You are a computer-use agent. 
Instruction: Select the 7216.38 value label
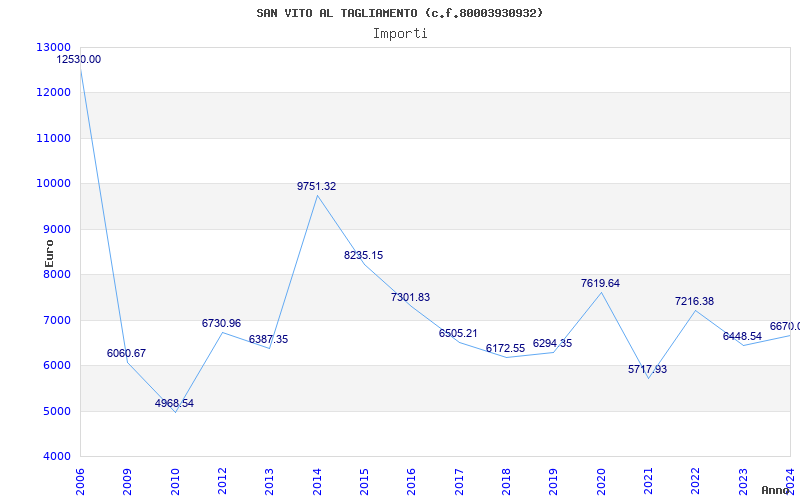[x=694, y=302]
